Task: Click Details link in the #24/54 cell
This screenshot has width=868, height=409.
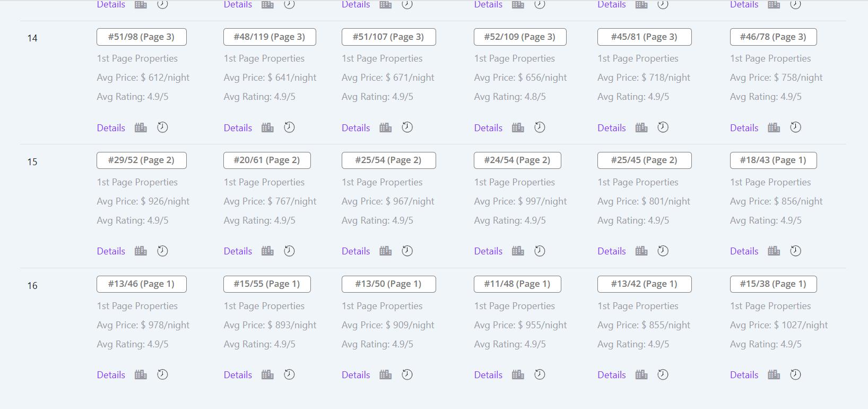Action: pos(488,251)
